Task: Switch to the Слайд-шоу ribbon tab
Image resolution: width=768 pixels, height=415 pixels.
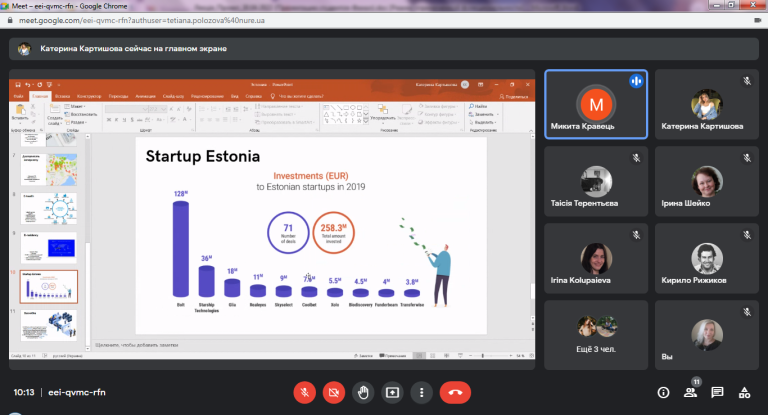Action: pos(173,97)
